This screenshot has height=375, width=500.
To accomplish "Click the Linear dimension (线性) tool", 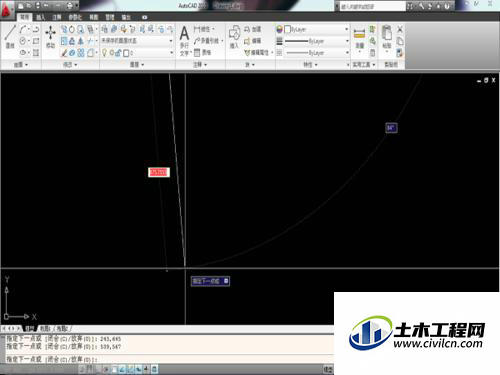I will (203, 29).
